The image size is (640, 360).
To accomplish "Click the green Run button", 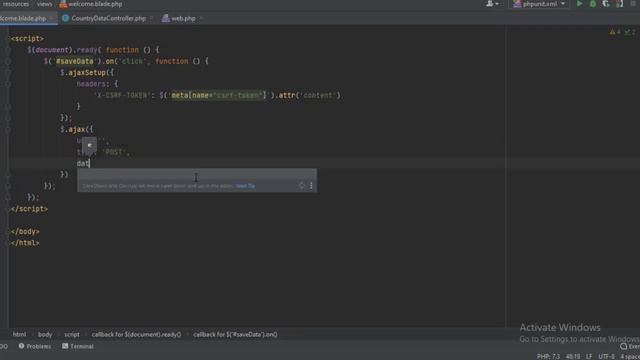I will 579,4.
